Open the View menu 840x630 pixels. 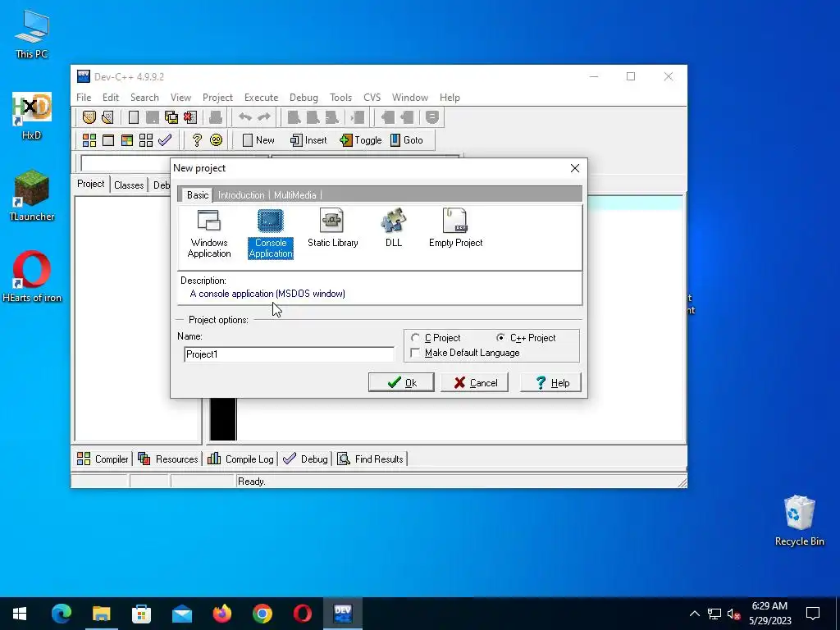click(x=180, y=98)
